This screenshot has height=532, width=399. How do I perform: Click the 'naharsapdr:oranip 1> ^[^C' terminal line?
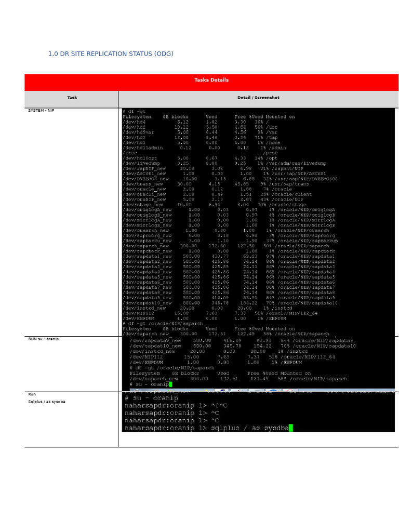(x=176, y=405)
